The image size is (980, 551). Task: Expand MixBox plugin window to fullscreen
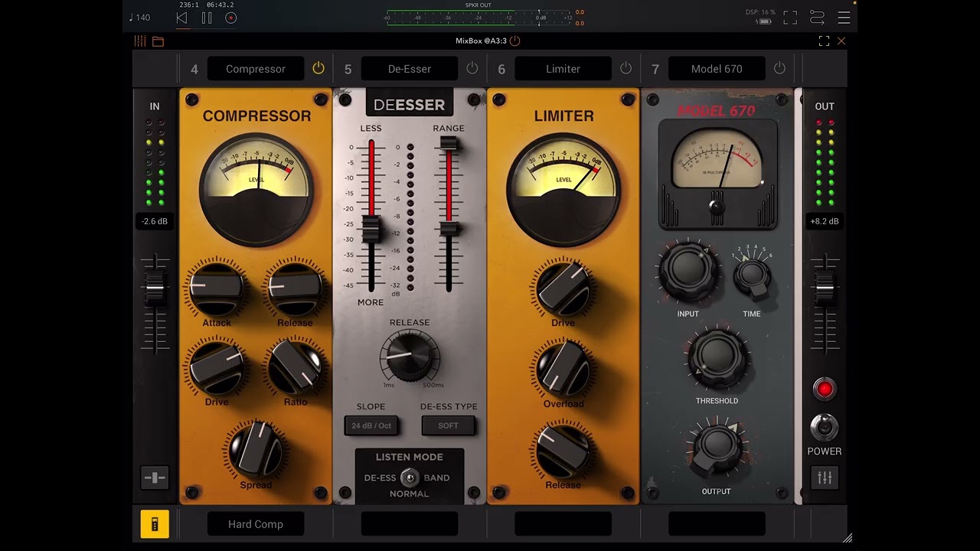click(x=824, y=41)
